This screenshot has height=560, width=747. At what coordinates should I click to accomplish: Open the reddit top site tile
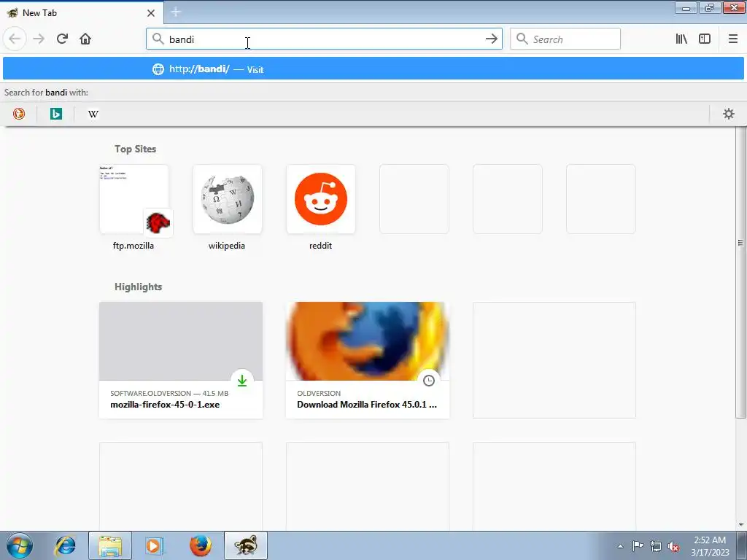point(321,199)
